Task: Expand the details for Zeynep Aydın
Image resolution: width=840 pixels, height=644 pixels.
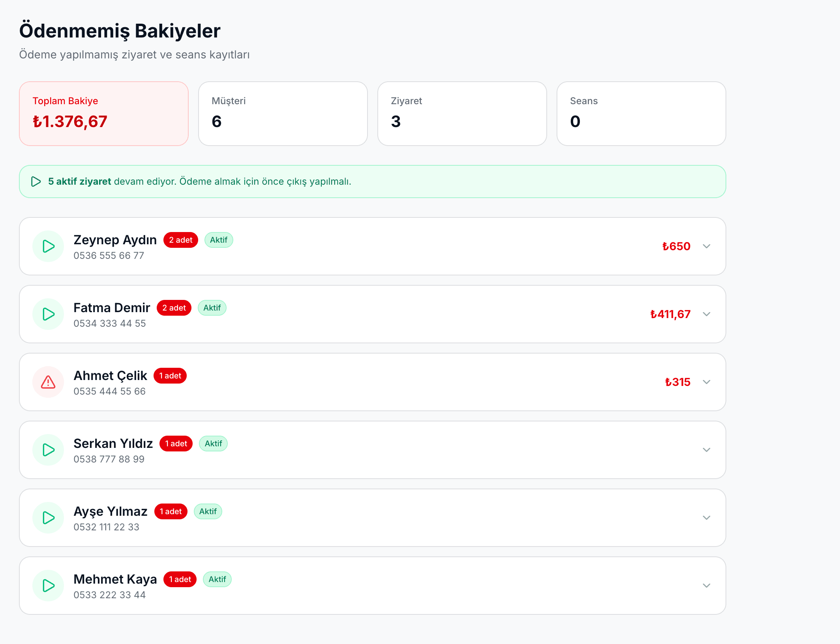Action: pos(706,246)
